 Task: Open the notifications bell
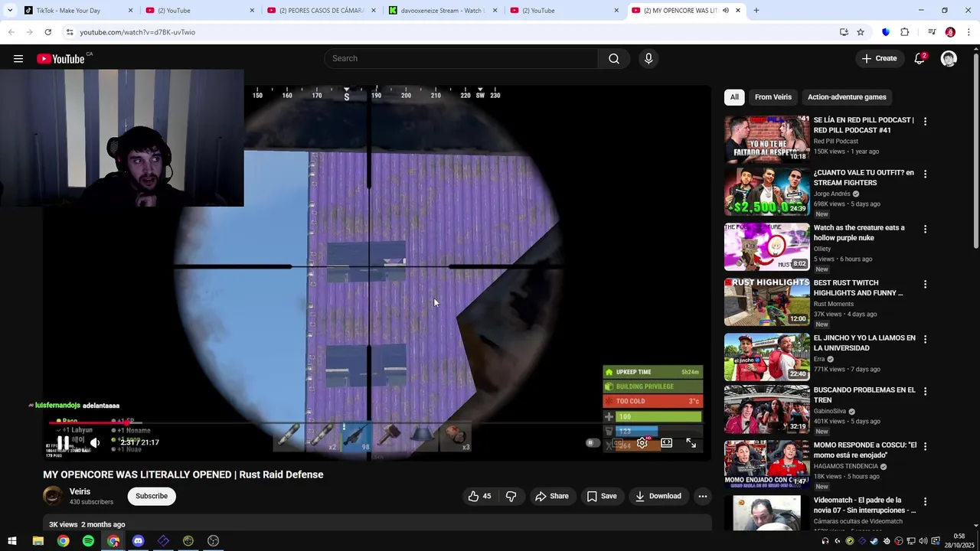[x=920, y=59]
